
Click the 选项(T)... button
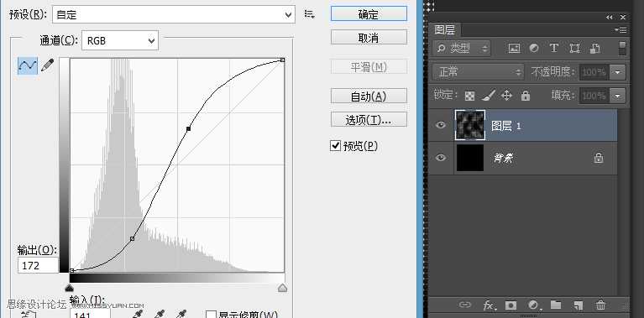coord(369,119)
